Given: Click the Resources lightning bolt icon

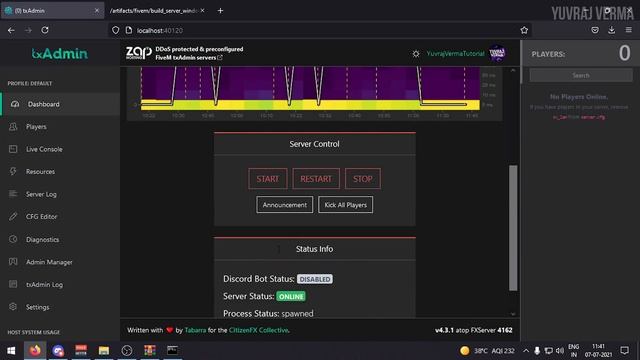Looking at the screenshot, I should click(x=13, y=171).
